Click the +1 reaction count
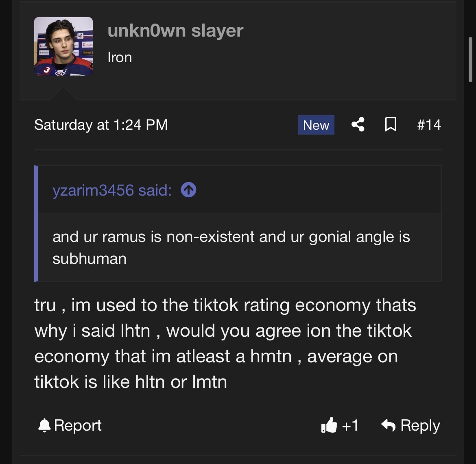This screenshot has width=476, height=464. point(350,425)
